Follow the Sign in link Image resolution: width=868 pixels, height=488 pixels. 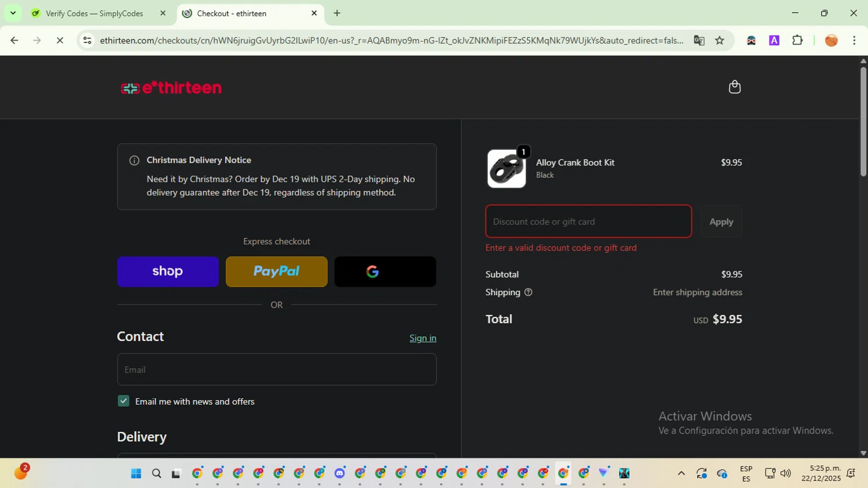click(x=423, y=338)
